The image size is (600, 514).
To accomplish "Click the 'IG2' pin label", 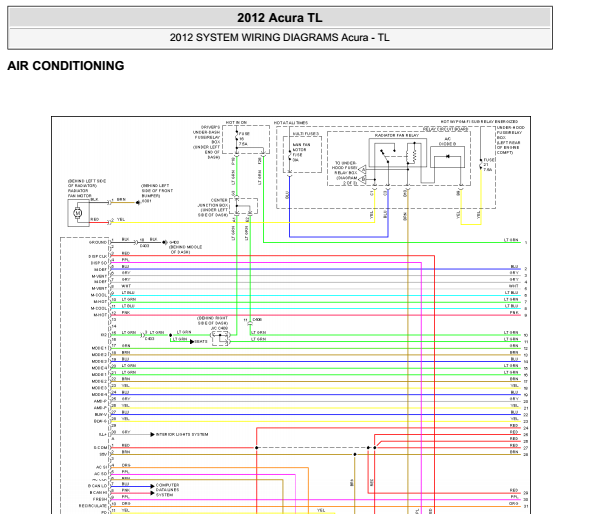I will 104,335.
